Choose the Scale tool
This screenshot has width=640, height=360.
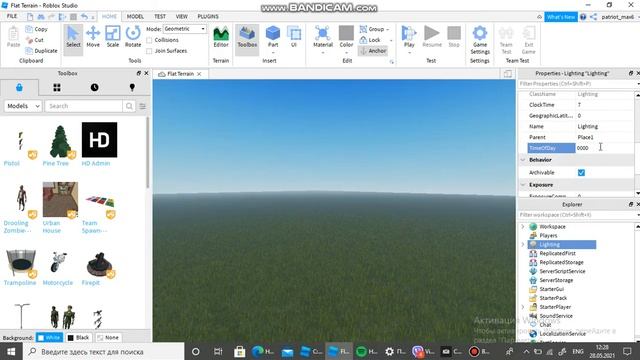tap(113, 37)
